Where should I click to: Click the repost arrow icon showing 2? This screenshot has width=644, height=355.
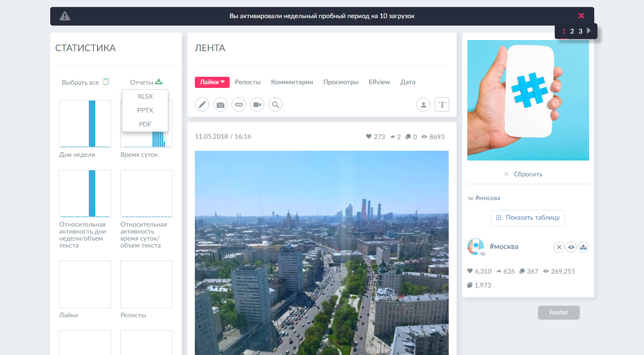392,137
